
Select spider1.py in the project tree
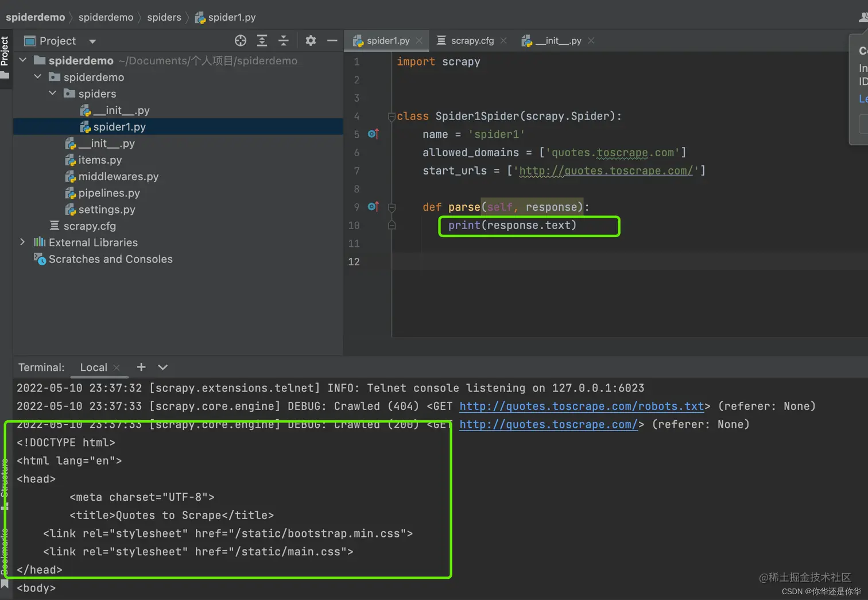113,126
